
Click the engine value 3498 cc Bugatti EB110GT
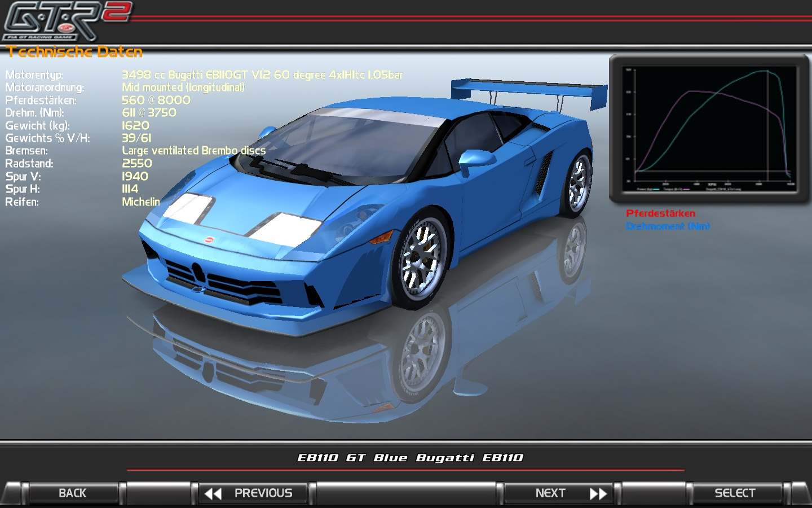point(262,75)
